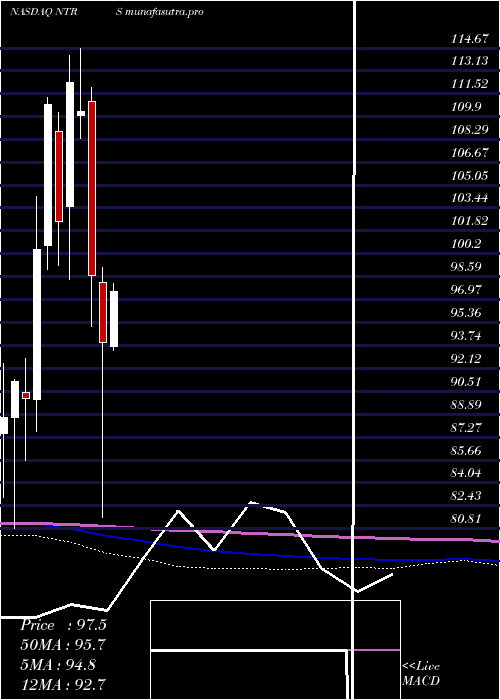500x700 pixels.
Task: Click the last white candlestick on the right
Action: (x=114, y=319)
